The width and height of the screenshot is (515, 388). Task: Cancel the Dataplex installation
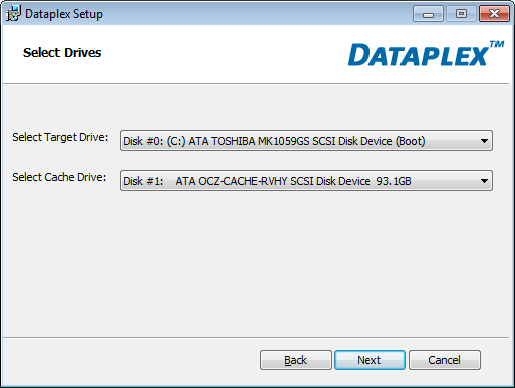(445, 360)
